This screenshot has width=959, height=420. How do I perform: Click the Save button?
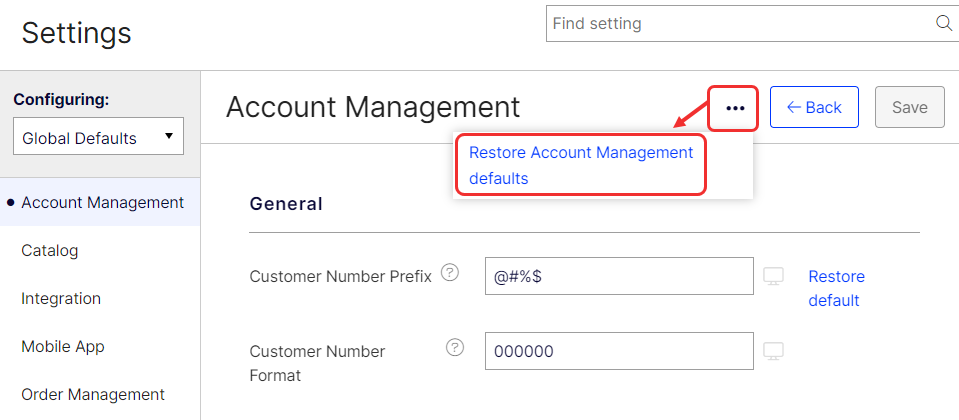[x=909, y=107]
